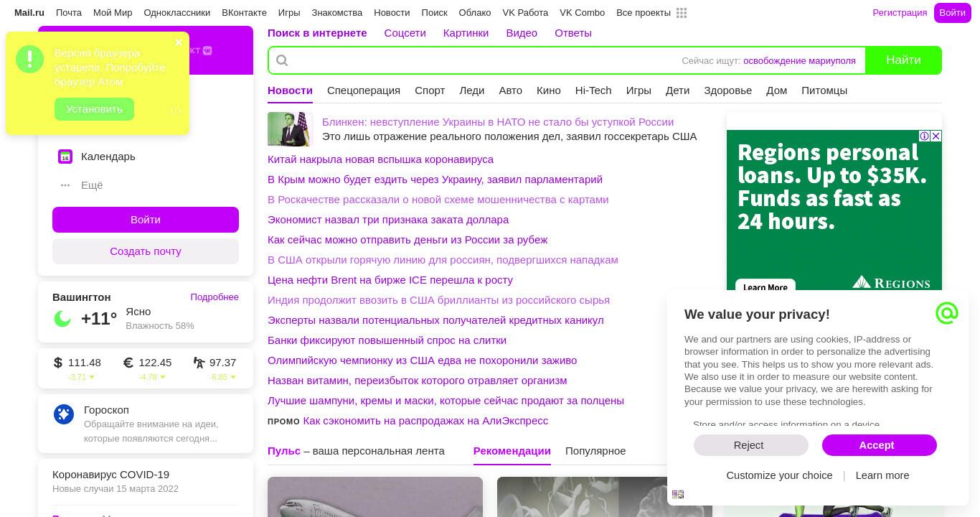Image resolution: width=980 pixels, height=517 pixels.
Task: Open the Соцсети search category
Action: (x=405, y=33)
